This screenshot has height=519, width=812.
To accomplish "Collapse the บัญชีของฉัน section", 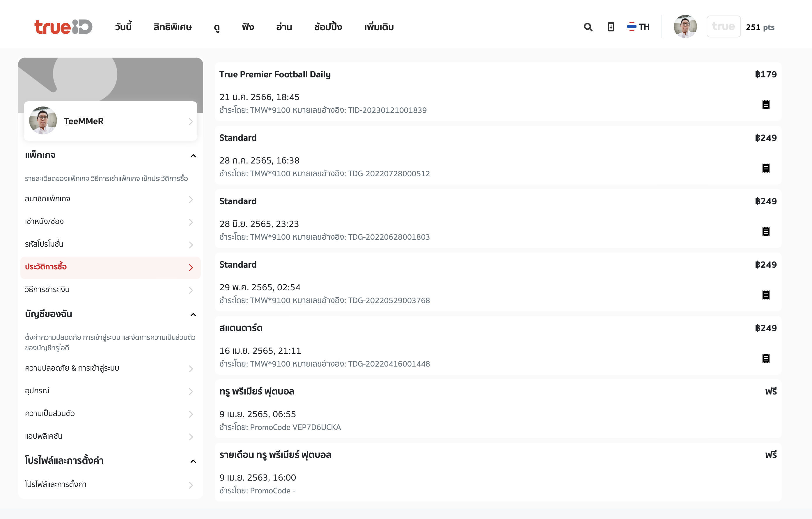I will tap(193, 314).
